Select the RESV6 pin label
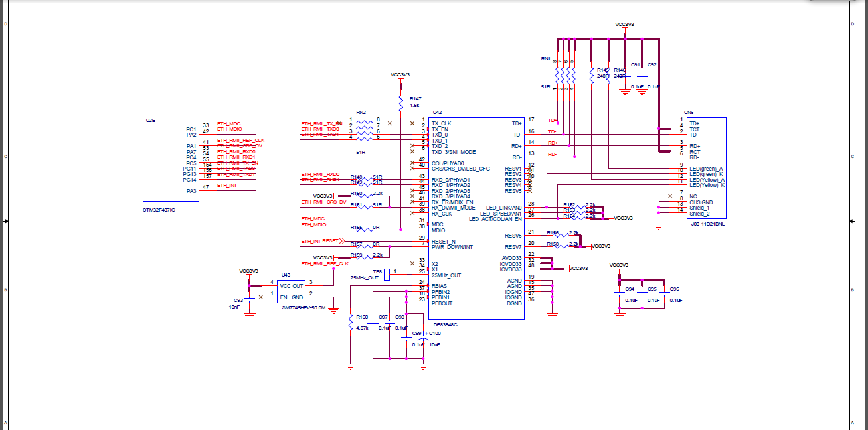868x430 pixels. point(514,236)
